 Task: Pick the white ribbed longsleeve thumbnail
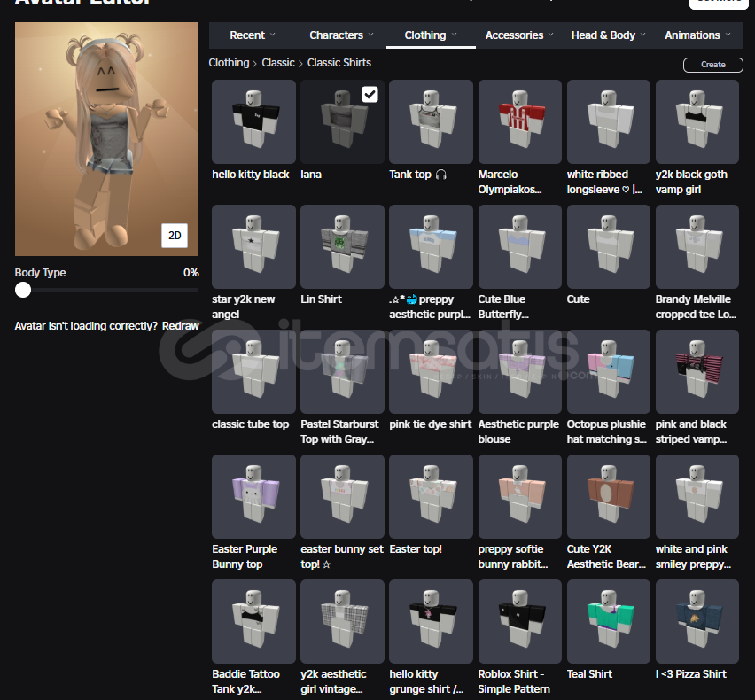(x=609, y=121)
